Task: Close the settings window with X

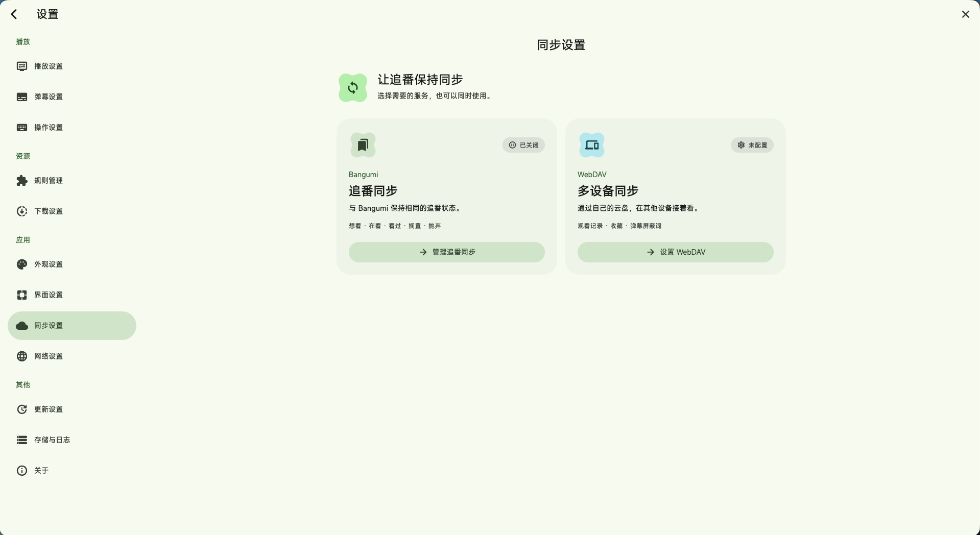Action: pyautogui.click(x=965, y=14)
